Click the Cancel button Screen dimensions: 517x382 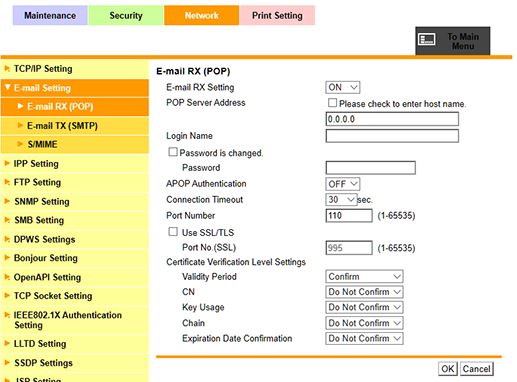point(477,369)
